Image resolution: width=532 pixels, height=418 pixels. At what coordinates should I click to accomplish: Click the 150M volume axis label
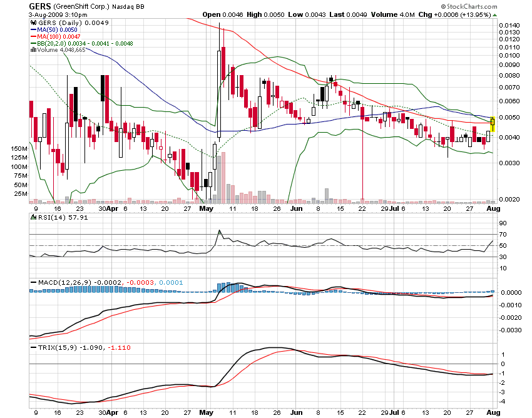19,148
